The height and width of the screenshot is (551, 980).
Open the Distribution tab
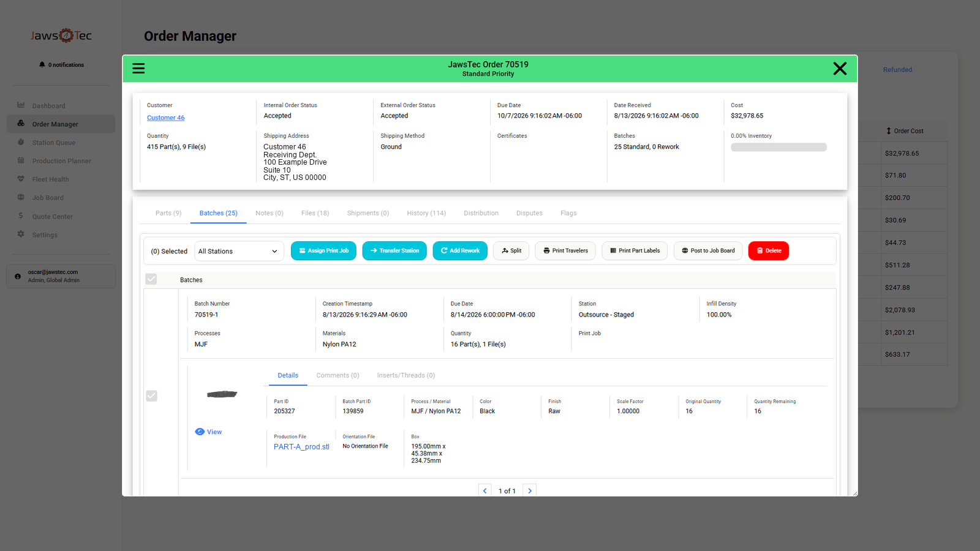tap(481, 213)
